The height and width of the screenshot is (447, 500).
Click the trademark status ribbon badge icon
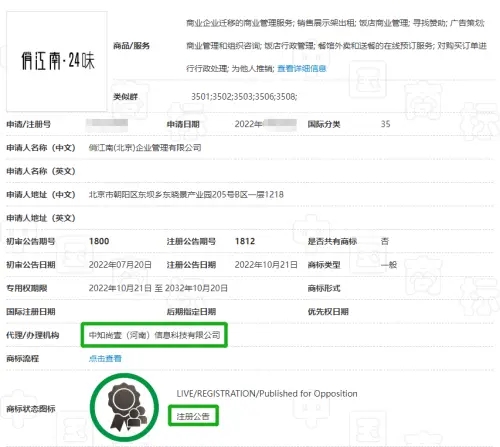point(125,407)
